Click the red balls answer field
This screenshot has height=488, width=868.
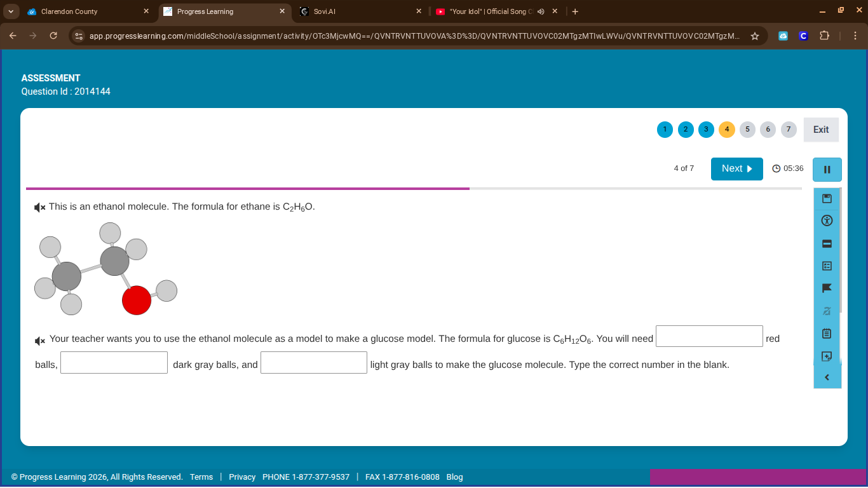pos(709,336)
